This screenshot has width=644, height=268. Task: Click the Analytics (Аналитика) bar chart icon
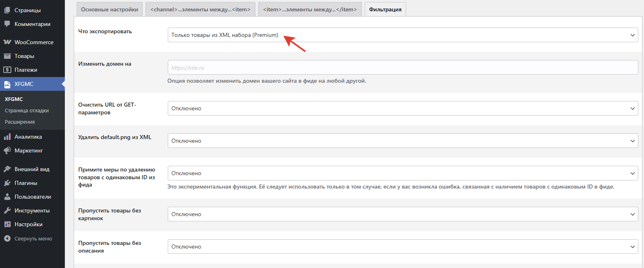coord(7,137)
